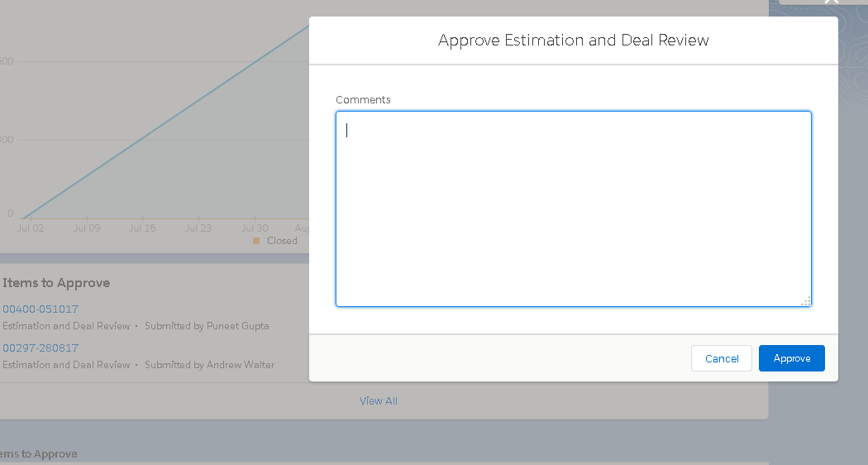Click 'Submitted by Andrew Walter' text
This screenshot has width=868, height=465.
coord(210,365)
